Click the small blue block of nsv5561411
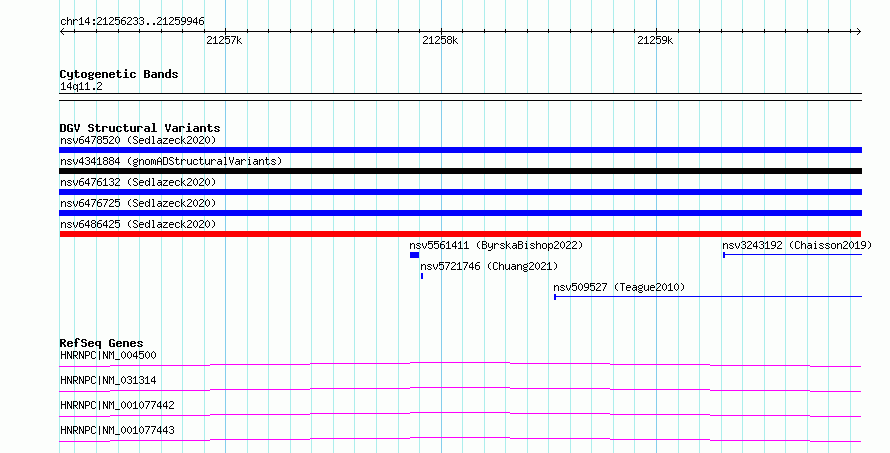Image resolution: width=890 pixels, height=453 pixels. tap(414, 255)
